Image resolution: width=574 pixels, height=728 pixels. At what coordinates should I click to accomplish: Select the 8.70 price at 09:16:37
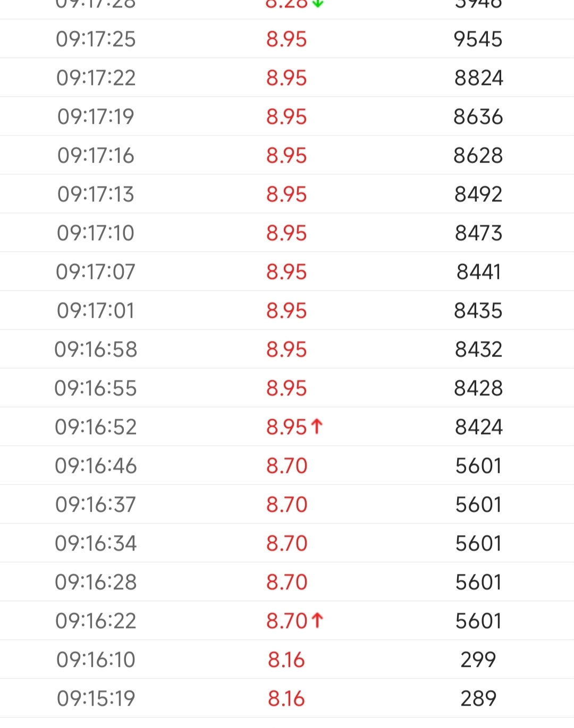[x=286, y=505]
